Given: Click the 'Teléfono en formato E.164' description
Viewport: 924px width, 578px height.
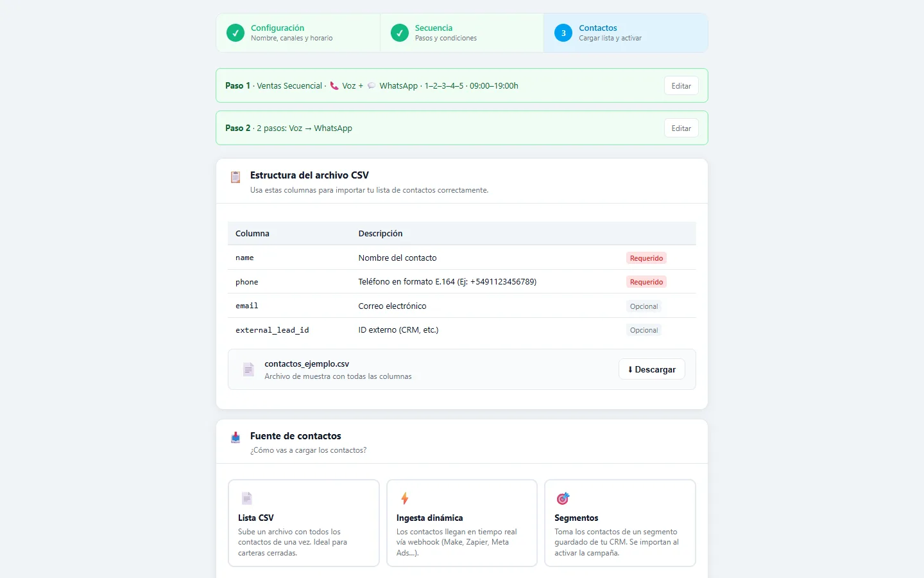Looking at the screenshot, I should pos(447,281).
